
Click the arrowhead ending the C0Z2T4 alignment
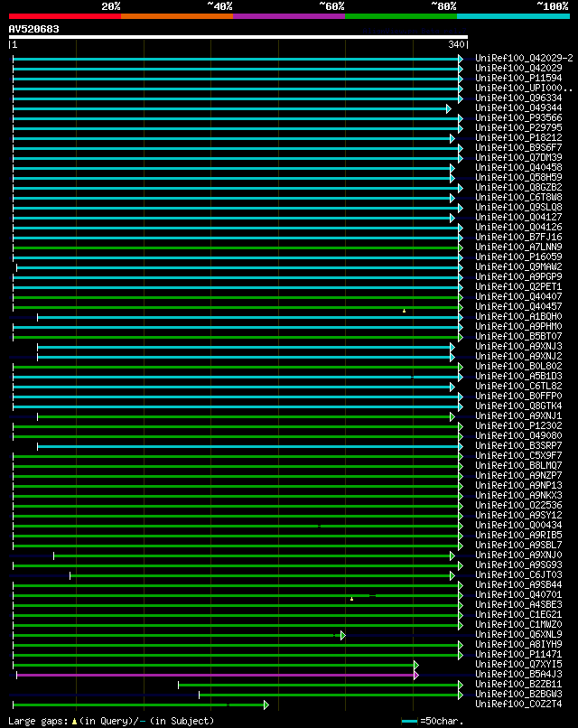coord(266,705)
